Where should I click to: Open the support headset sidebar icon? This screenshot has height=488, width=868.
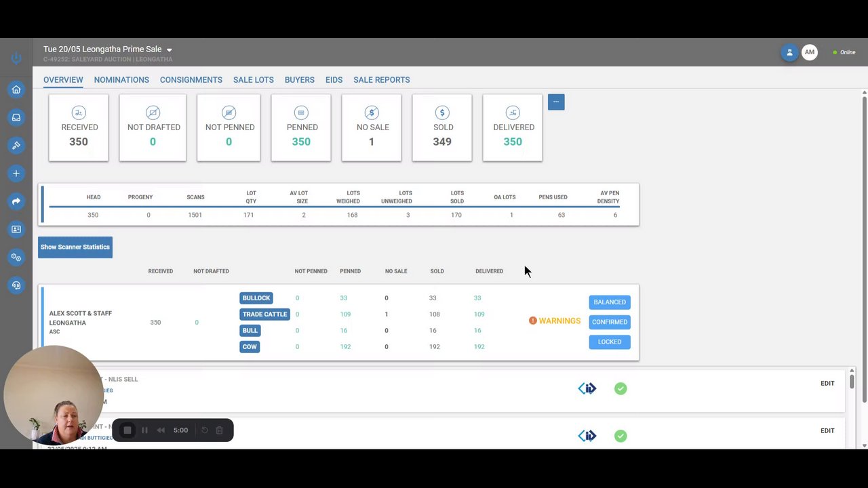tap(16, 285)
